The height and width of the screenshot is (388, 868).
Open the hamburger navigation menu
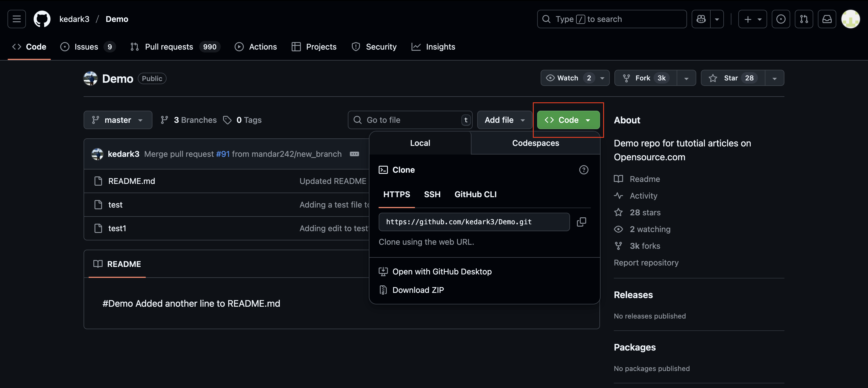click(x=16, y=19)
